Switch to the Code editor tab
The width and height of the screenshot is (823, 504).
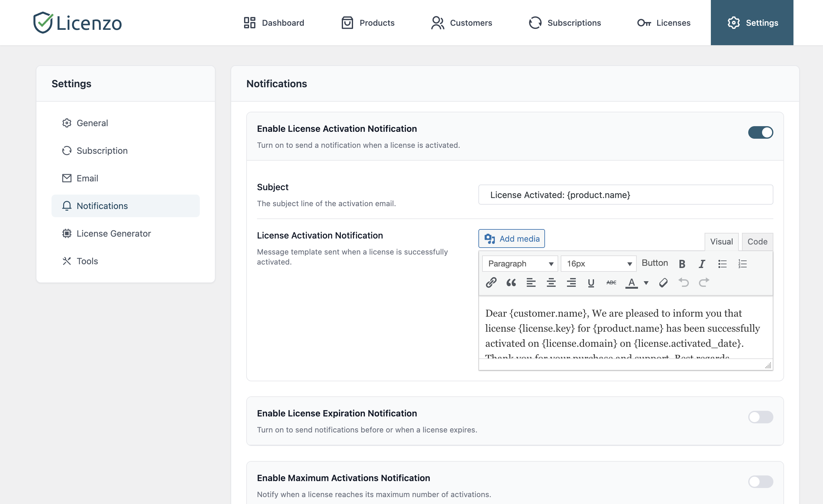pos(757,242)
